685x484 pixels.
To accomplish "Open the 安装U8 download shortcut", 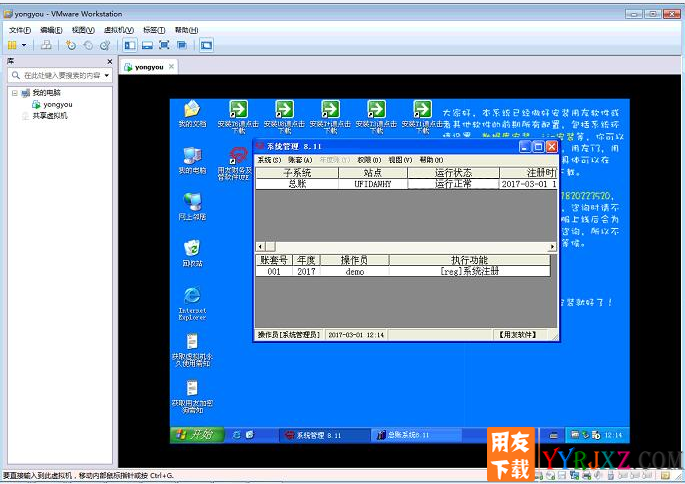I will pos(284,117).
